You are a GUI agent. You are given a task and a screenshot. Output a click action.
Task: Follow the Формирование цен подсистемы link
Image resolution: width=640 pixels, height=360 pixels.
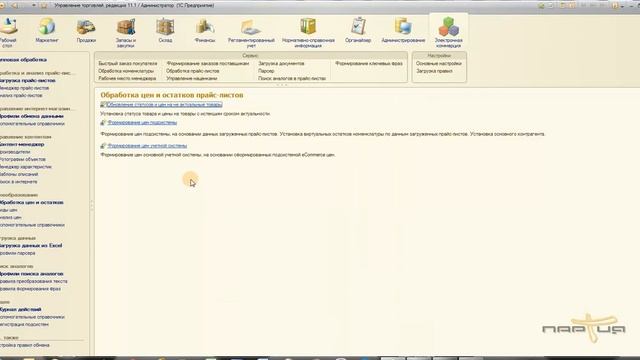click(x=142, y=122)
